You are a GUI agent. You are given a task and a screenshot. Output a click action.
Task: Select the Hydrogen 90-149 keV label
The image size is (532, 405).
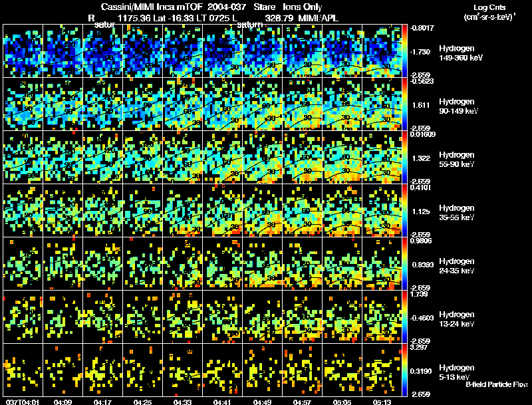click(x=459, y=106)
